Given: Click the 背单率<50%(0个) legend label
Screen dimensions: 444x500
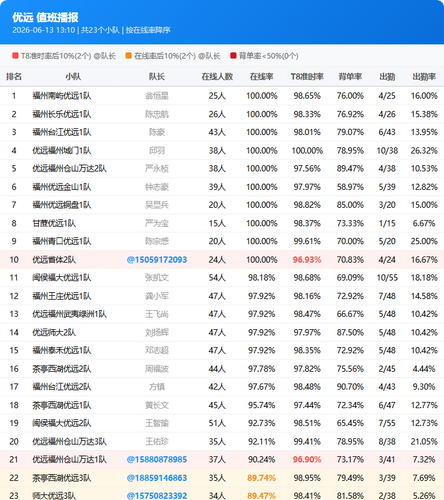Looking at the screenshot, I should click(268, 56).
